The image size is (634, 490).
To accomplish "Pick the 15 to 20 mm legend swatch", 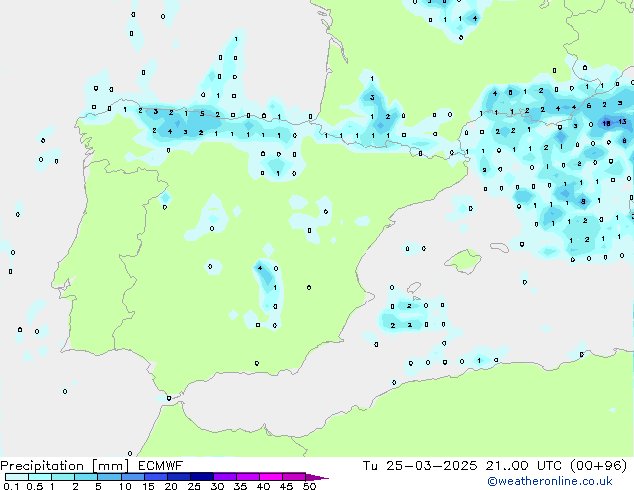I will click(x=155, y=477).
